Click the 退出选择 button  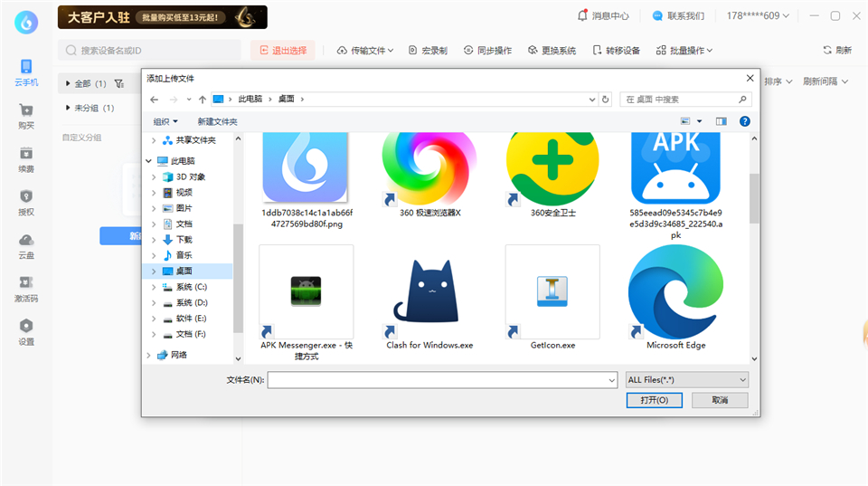[x=283, y=51]
